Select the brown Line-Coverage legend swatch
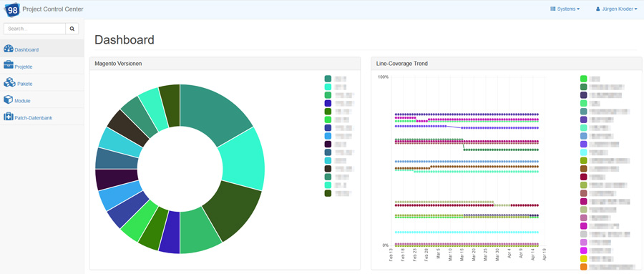This screenshot has height=274, width=644. pos(584,168)
